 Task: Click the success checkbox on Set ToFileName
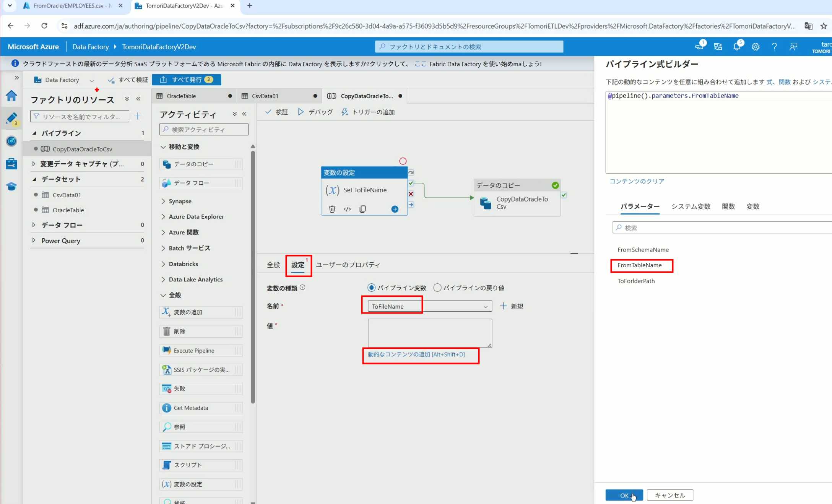411,183
